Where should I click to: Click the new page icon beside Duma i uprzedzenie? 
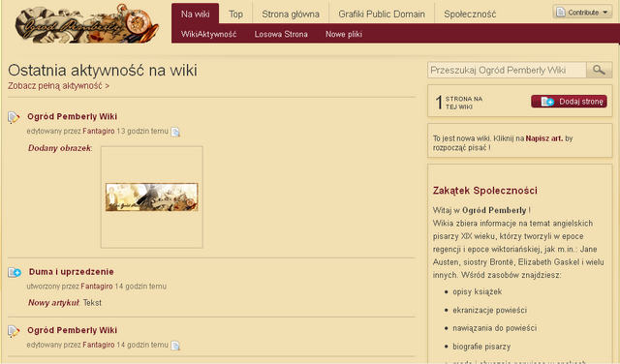[15, 272]
